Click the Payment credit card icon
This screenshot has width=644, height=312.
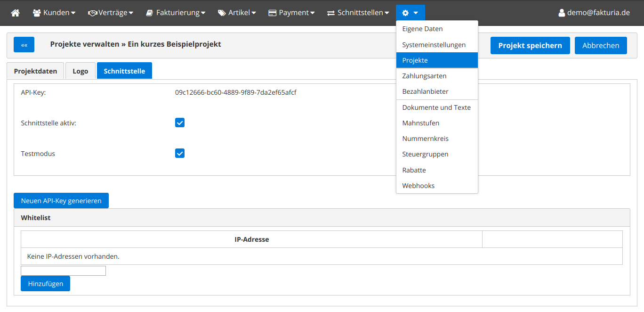click(272, 13)
